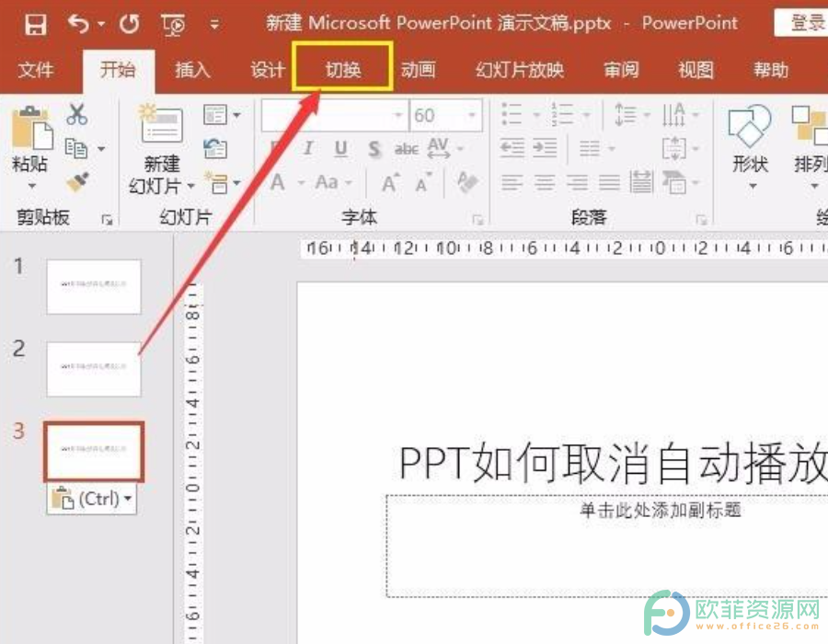
Task: Click the Increase Font Size icon
Action: [390, 183]
